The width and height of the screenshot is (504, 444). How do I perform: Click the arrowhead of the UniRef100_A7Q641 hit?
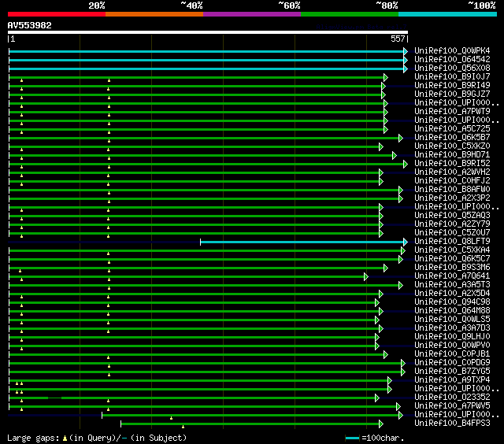pos(366,276)
